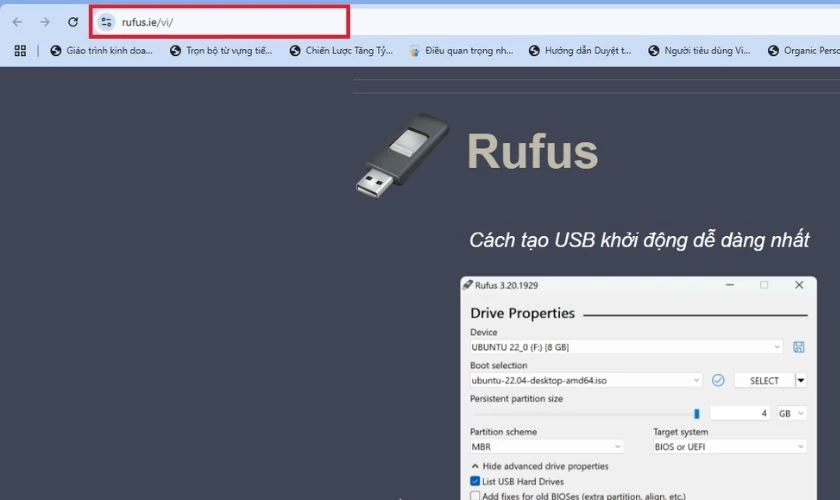Open site information icon in address bar
This screenshot has height=500, width=840.
[106, 22]
